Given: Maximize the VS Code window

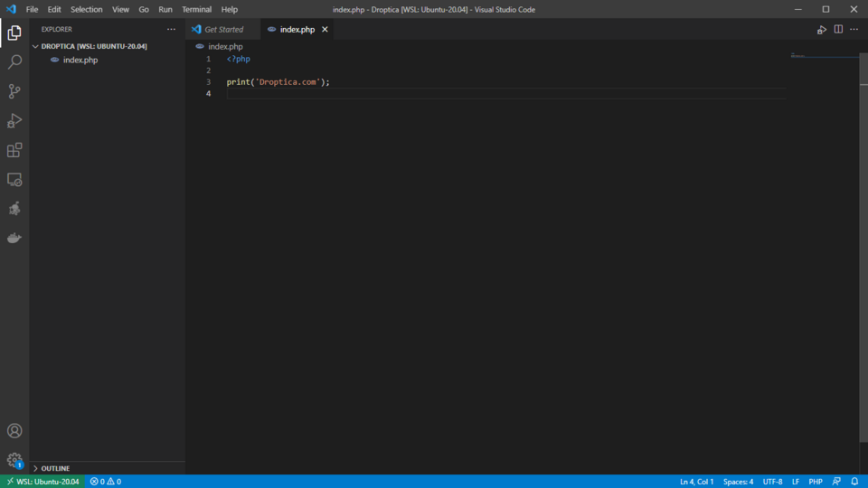Looking at the screenshot, I should [826, 9].
